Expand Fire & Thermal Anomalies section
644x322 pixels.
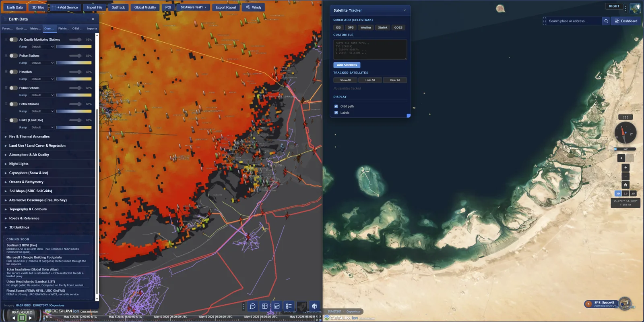tap(48, 137)
